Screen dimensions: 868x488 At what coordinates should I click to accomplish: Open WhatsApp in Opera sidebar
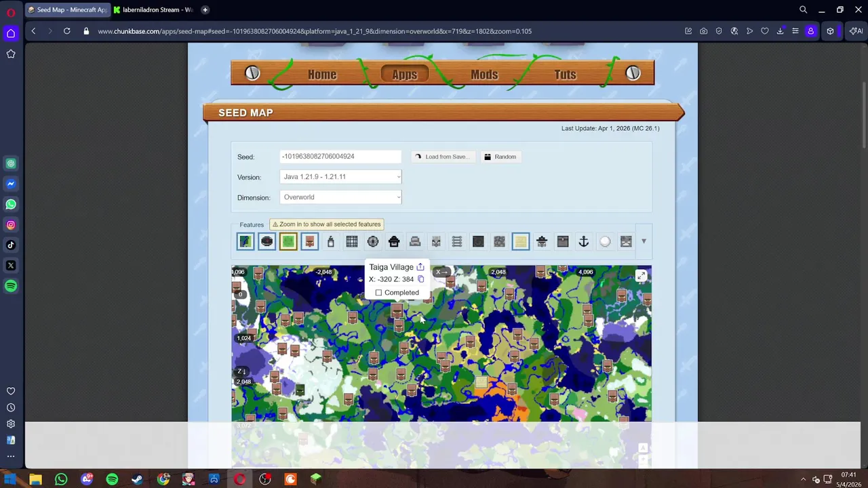pos(11,204)
